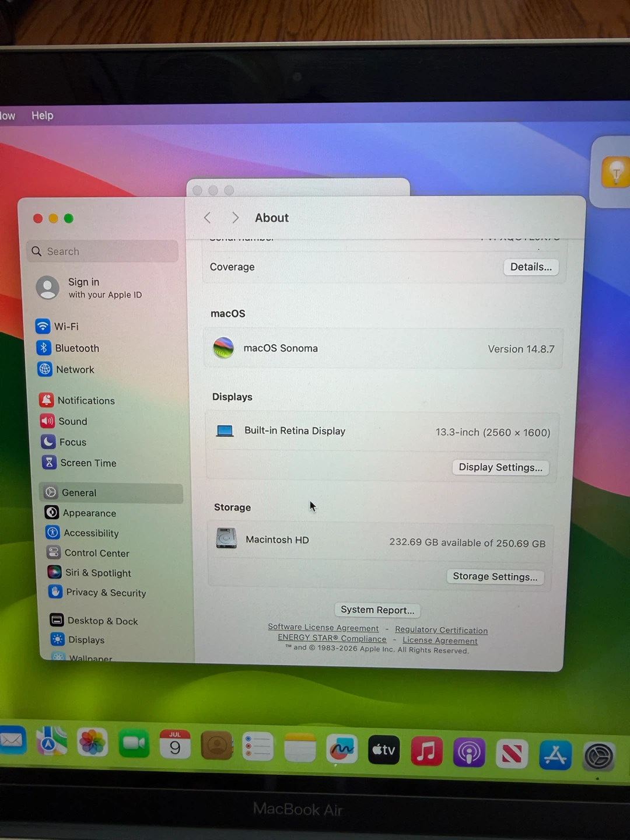Open Music from the Dock
Image resolution: width=630 pixels, height=840 pixels.
coord(426,751)
